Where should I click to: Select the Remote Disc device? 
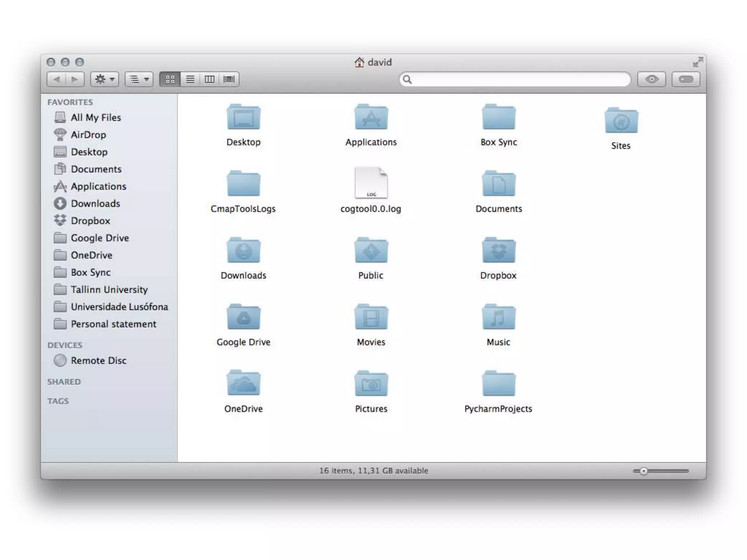(x=98, y=361)
